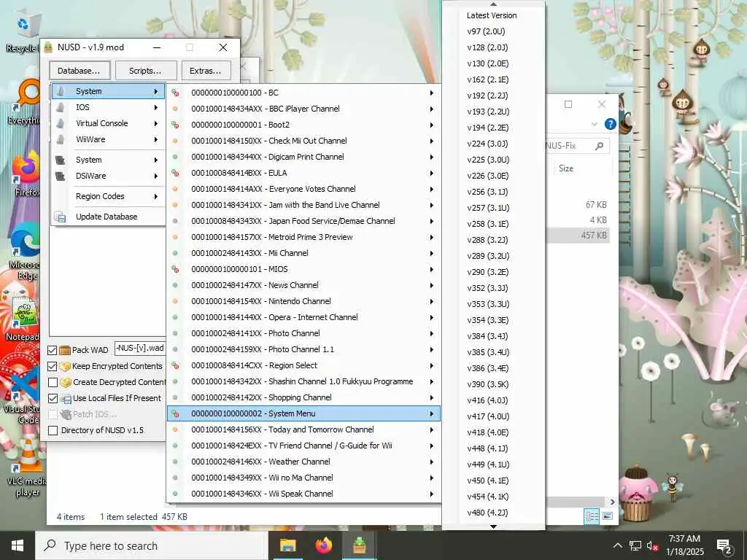Click the status dot beside MIOS
This screenshot has height=560, width=747.
(175, 269)
